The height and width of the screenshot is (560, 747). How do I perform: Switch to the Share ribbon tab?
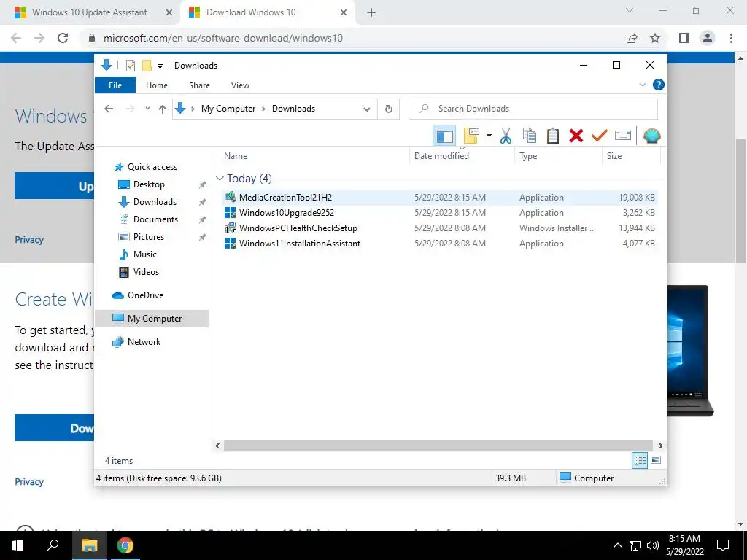pyautogui.click(x=199, y=85)
